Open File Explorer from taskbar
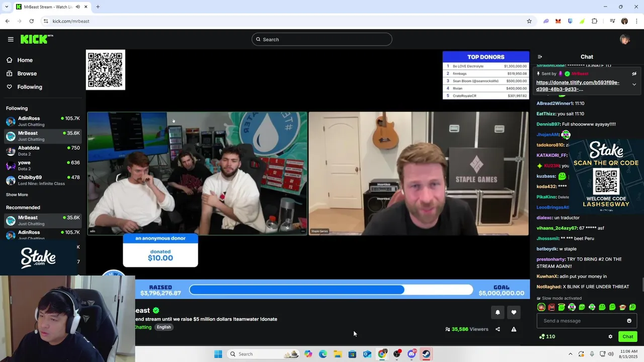The image size is (644, 362). click(x=338, y=354)
